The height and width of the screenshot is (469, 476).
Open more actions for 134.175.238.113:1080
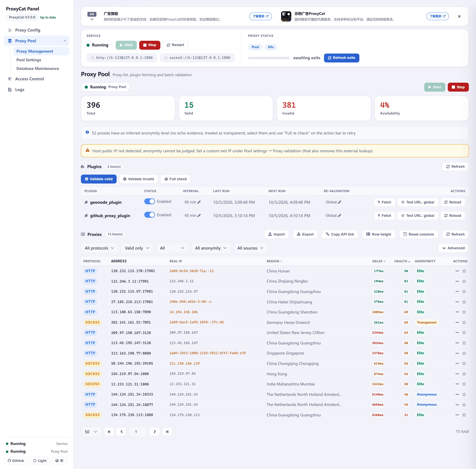click(x=457, y=415)
